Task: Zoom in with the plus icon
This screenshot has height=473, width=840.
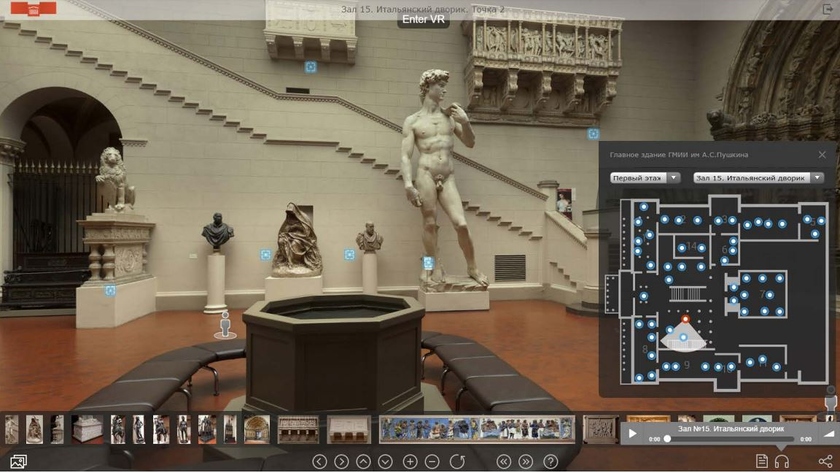Action: point(410,461)
